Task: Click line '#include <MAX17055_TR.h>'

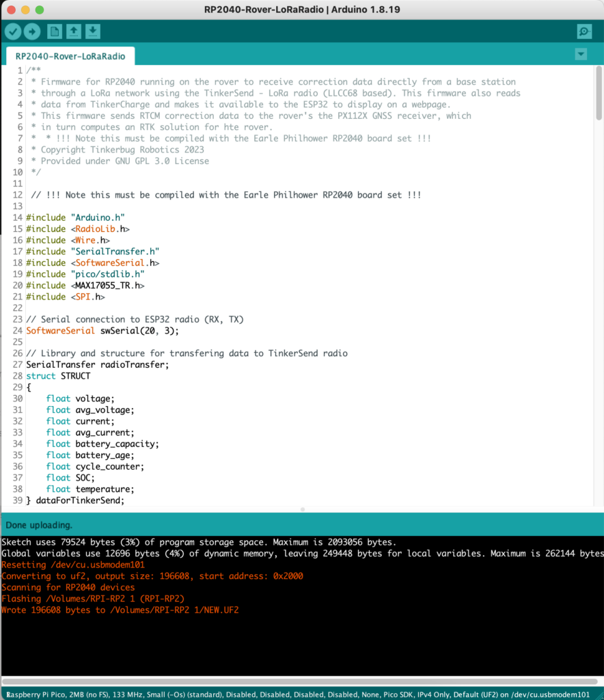Action: click(x=85, y=285)
